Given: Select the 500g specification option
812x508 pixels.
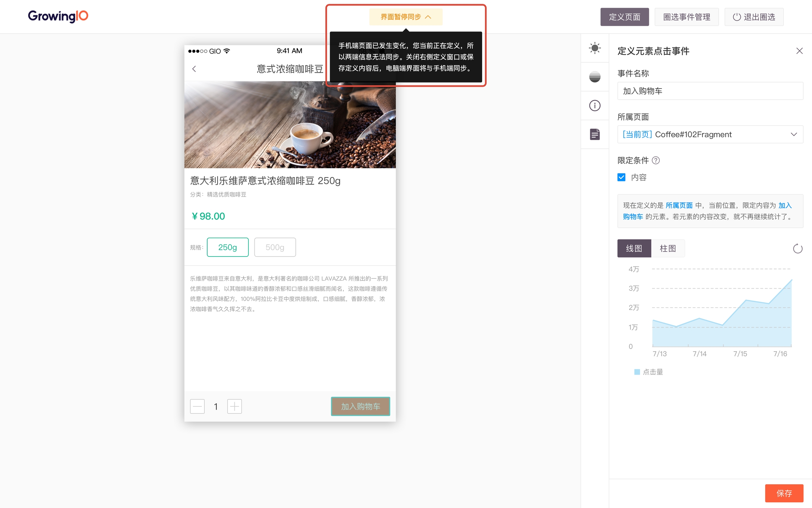Looking at the screenshot, I should [275, 247].
